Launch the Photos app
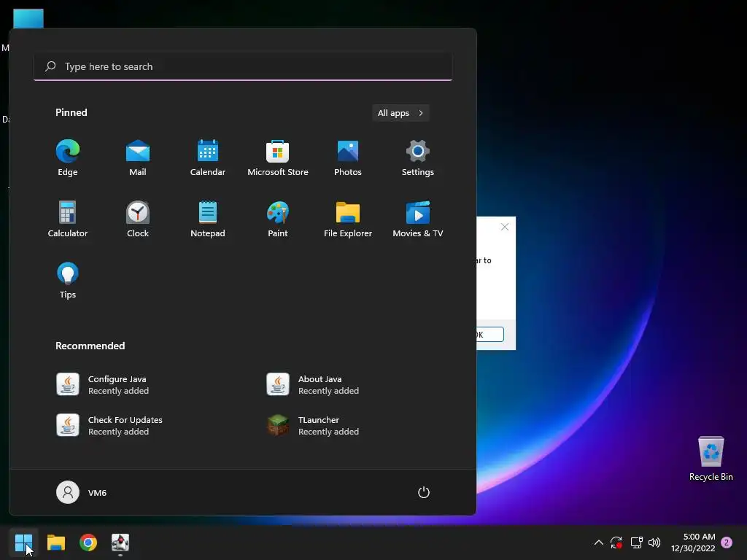 coord(348,158)
